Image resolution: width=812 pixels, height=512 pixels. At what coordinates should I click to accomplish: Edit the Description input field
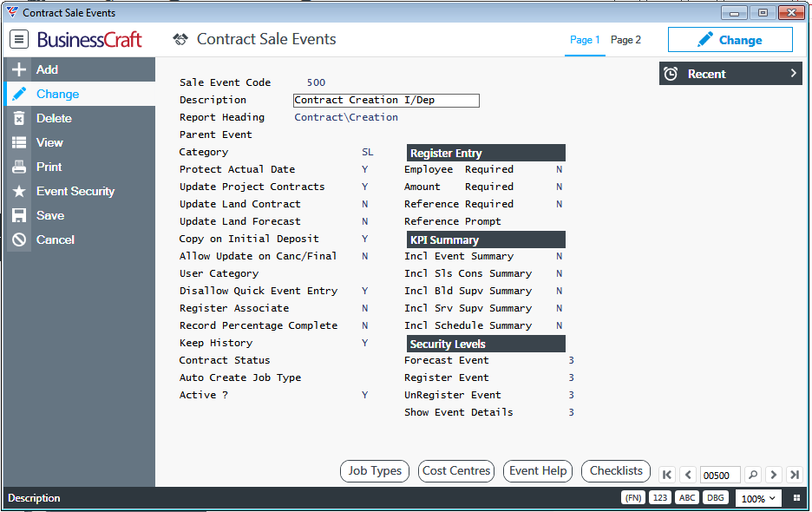(x=386, y=100)
